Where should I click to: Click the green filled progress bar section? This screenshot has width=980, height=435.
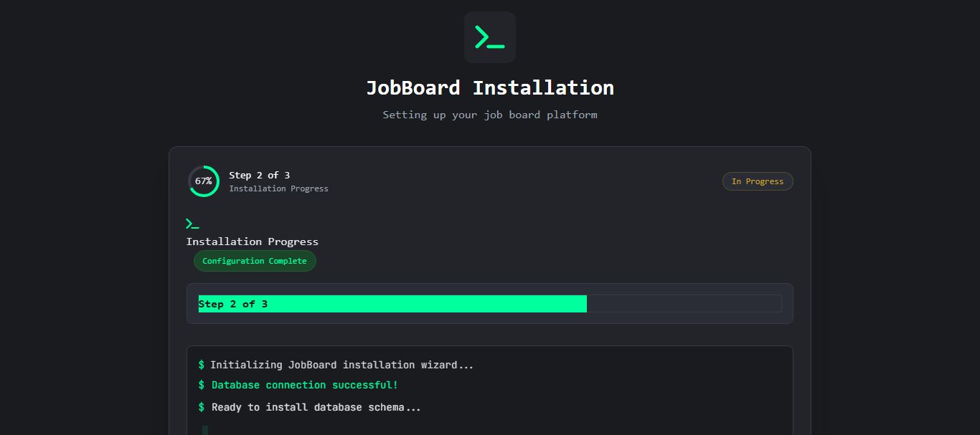tap(430, 304)
